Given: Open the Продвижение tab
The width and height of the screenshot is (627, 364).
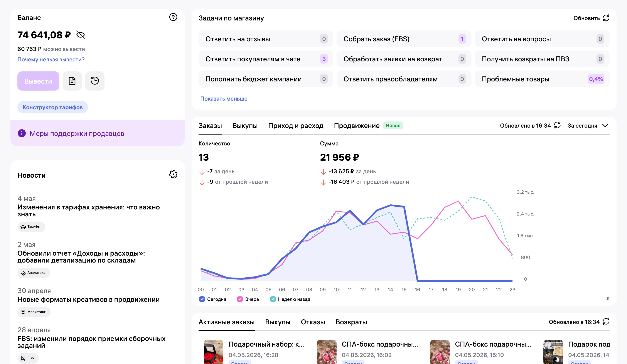Looking at the screenshot, I should pyautogui.click(x=357, y=126).
